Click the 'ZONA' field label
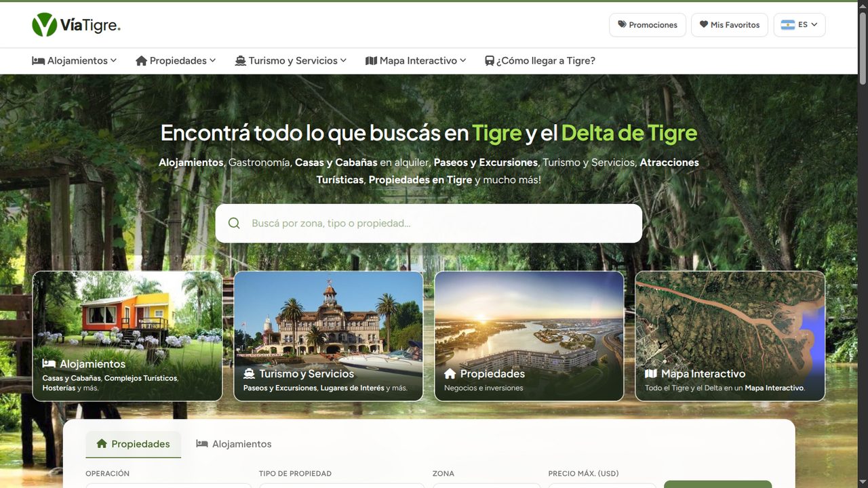Image resolution: width=868 pixels, height=488 pixels. click(x=443, y=474)
